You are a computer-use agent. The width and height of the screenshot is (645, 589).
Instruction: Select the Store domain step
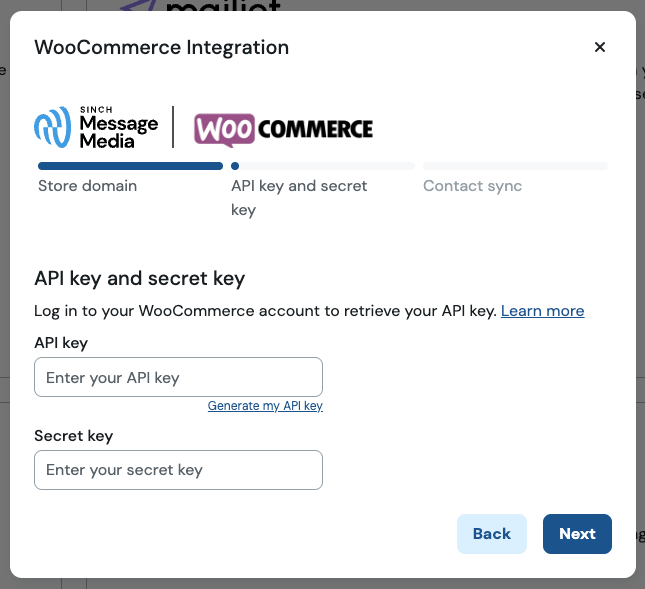tap(87, 186)
